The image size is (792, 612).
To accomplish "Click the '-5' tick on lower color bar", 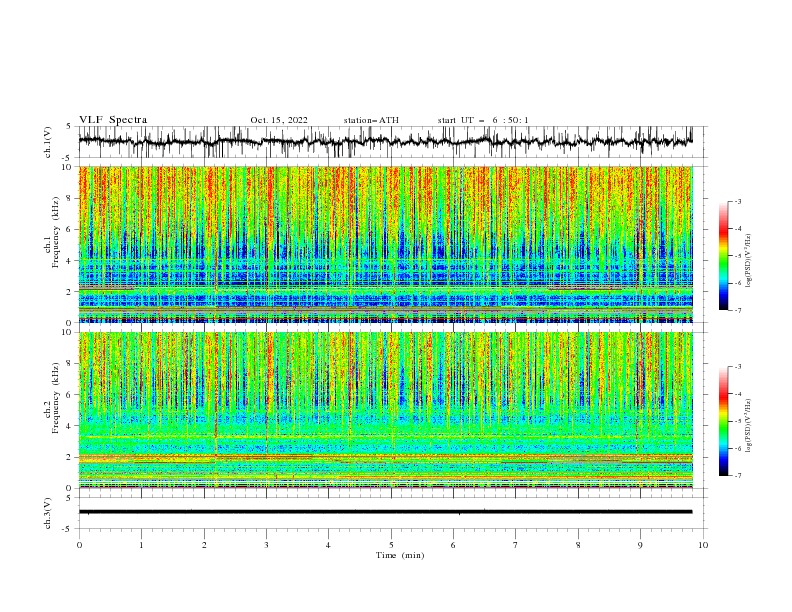I will [738, 421].
